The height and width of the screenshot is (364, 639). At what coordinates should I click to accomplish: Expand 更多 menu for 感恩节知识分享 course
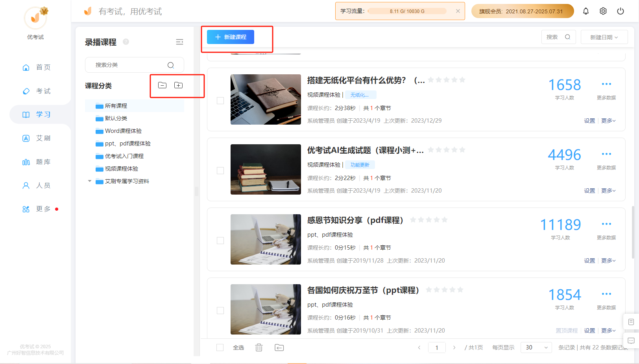[608, 261]
